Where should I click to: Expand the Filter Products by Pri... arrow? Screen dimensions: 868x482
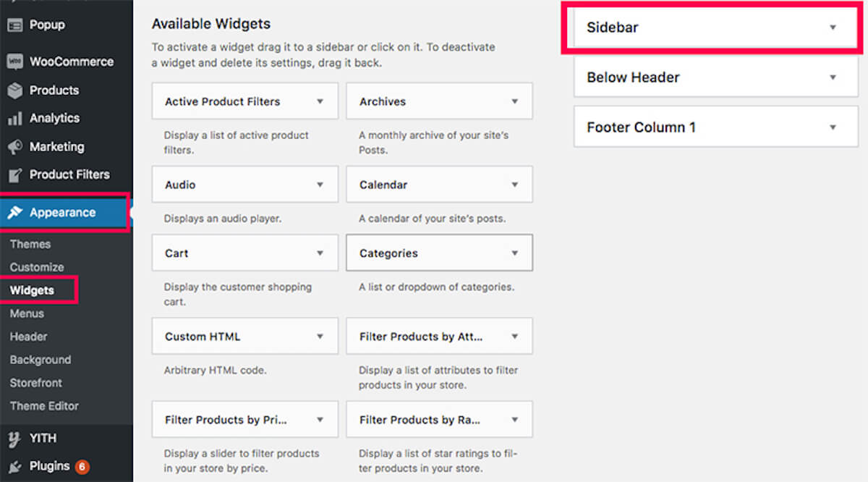point(320,420)
